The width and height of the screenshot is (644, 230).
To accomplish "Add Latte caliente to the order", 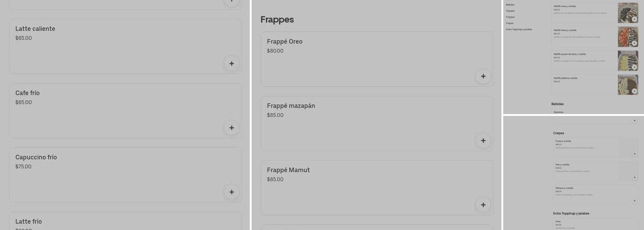I will coord(231,63).
